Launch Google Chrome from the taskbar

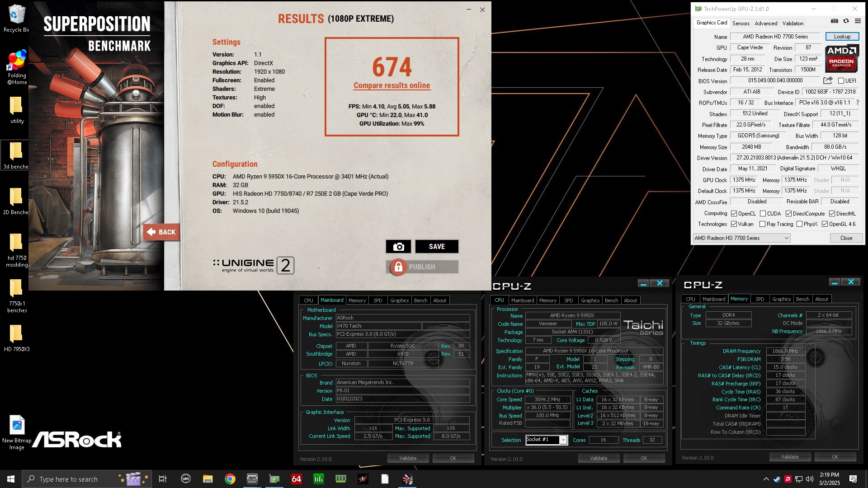click(230, 479)
